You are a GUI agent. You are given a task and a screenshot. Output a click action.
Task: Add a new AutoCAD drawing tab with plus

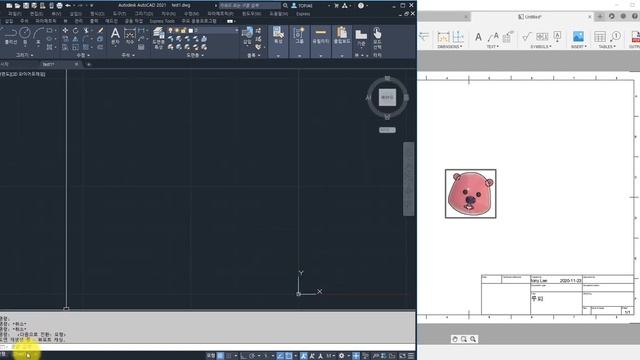tap(89, 64)
